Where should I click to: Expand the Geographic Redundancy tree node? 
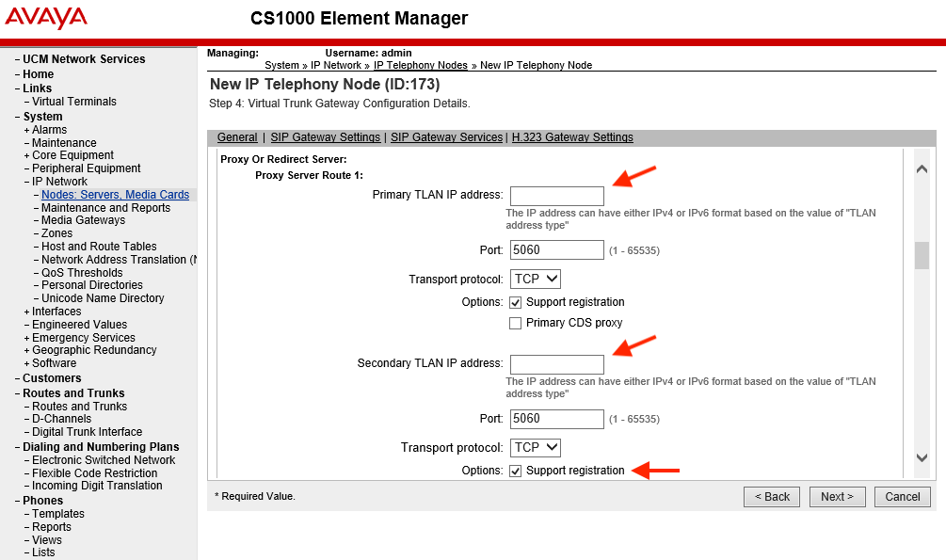click(x=26, y=351)
